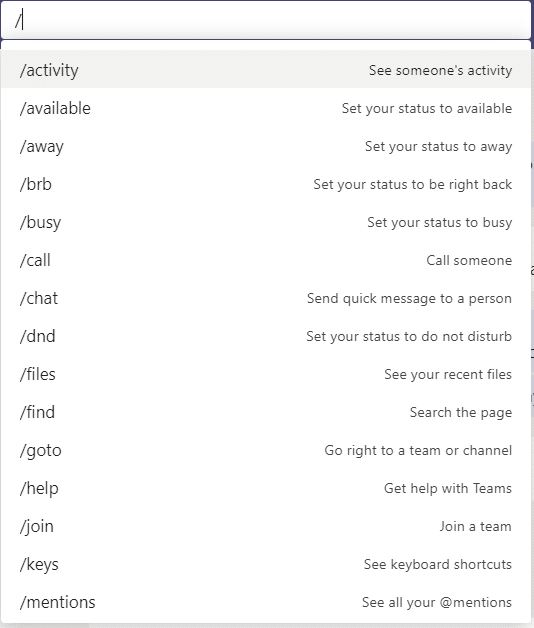The image size is (534, 628).
Task: Choose the /find command
Action: click(x=266, y=413)
